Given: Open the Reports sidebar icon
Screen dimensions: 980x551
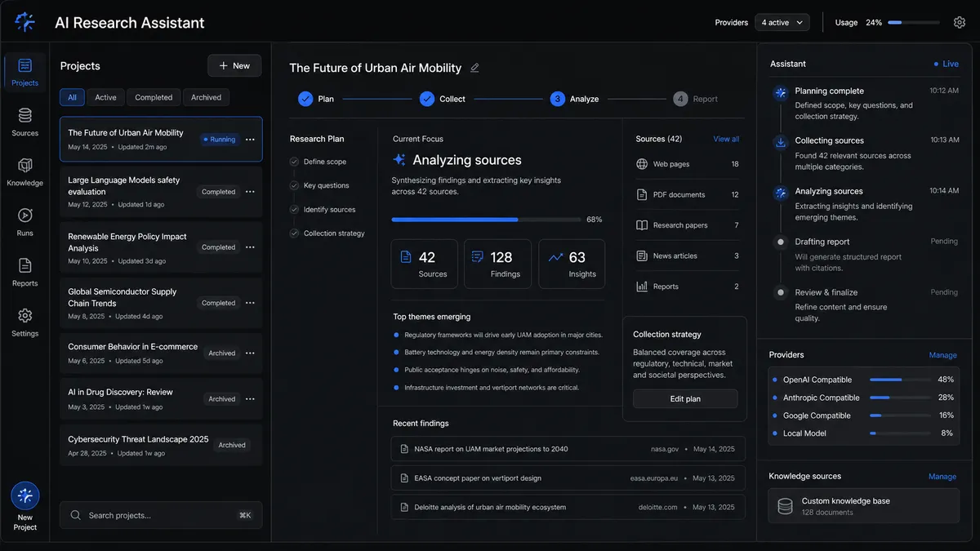Looking at the screenshot, I should click(x=24, y=265).
